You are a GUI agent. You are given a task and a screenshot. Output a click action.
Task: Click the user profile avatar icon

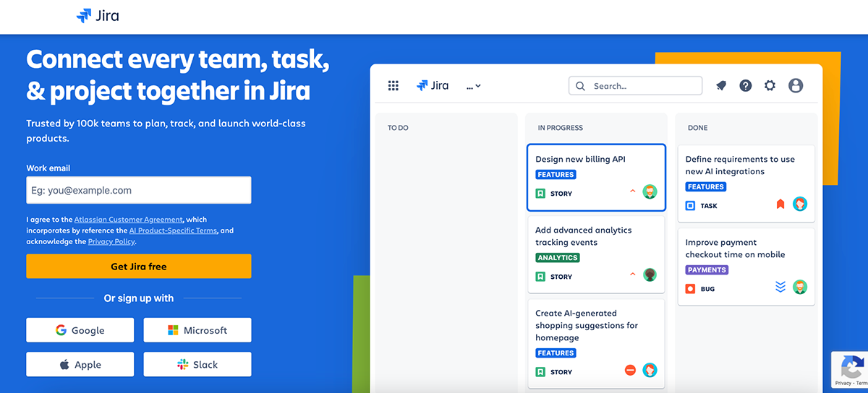click(x=796, y=86)
